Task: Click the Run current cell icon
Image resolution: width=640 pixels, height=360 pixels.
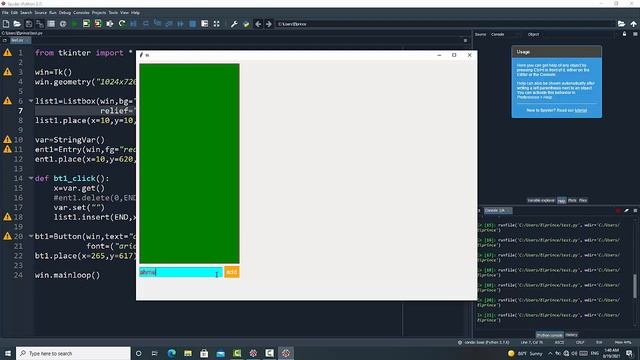Action: [86, 24]
